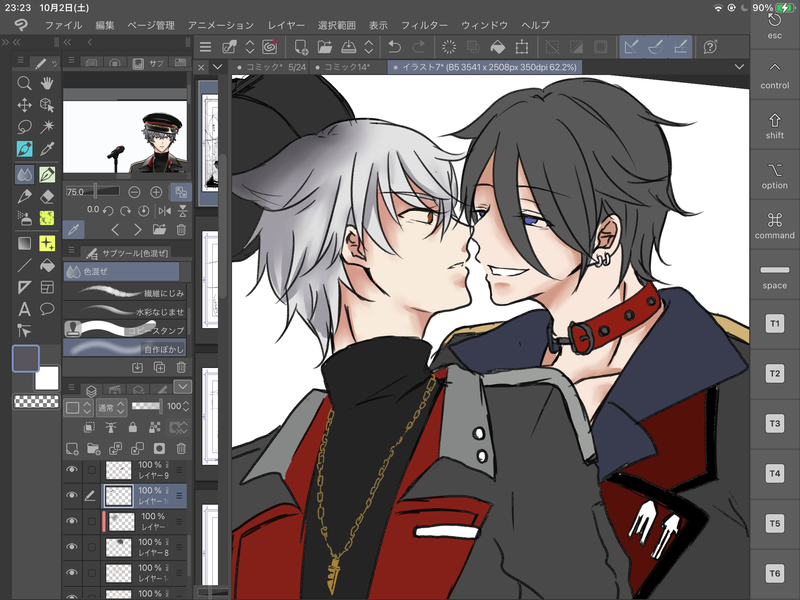Viewport: 800px width, 600px height.
Task: Open layer color palette dropdown
Action: [78, 407]
